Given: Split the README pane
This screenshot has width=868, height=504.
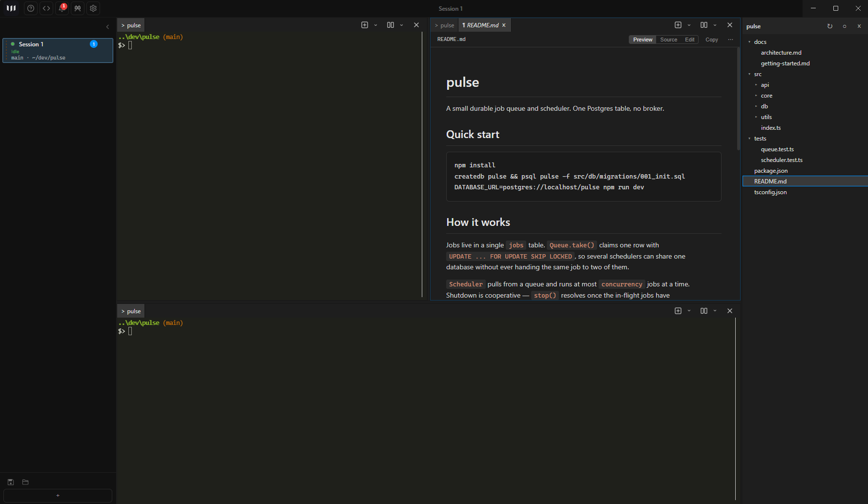Looking at the screenshot, I should point(704,25).
